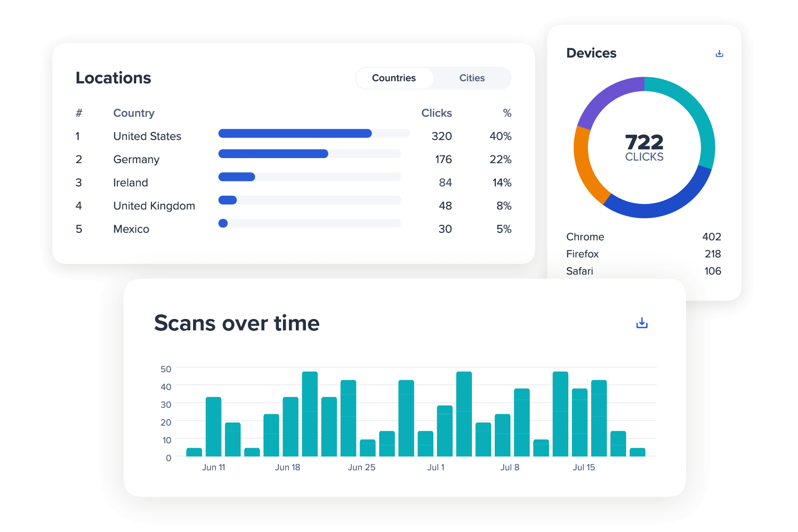Open the Germany country entry
798x532 pixels.
136,159
